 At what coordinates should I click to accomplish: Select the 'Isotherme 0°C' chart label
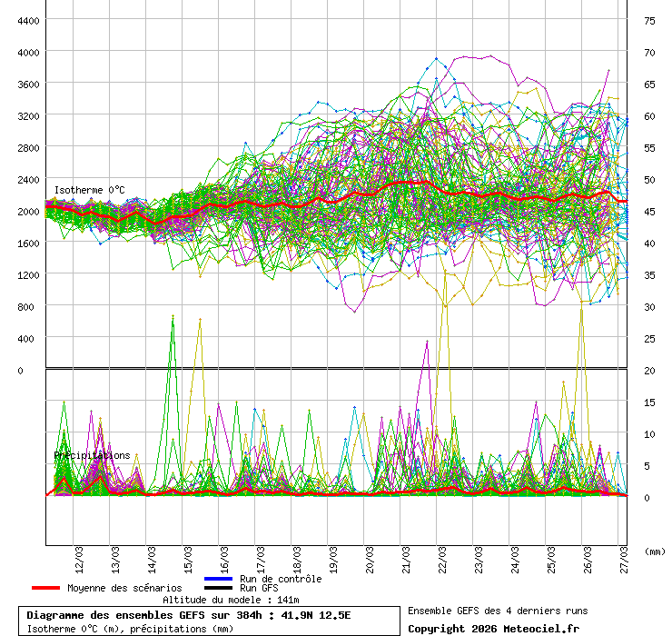[x=89, y=190]
